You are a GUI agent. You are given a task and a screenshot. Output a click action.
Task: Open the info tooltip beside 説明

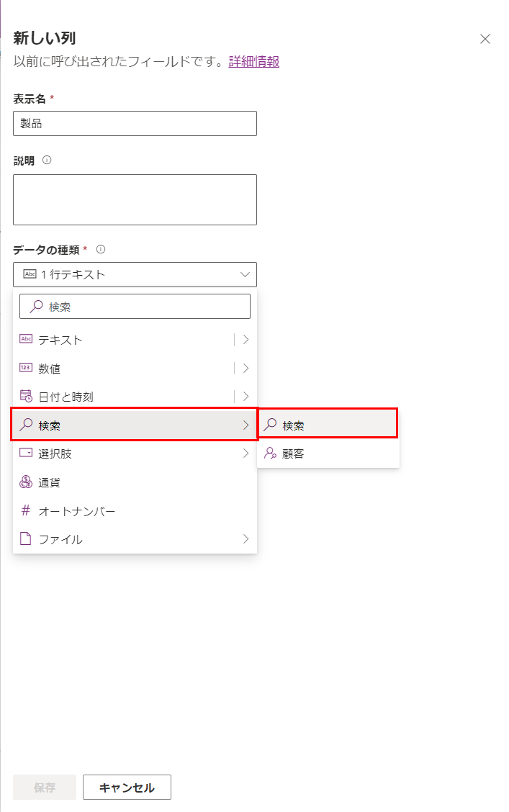[x=45, y=161]
